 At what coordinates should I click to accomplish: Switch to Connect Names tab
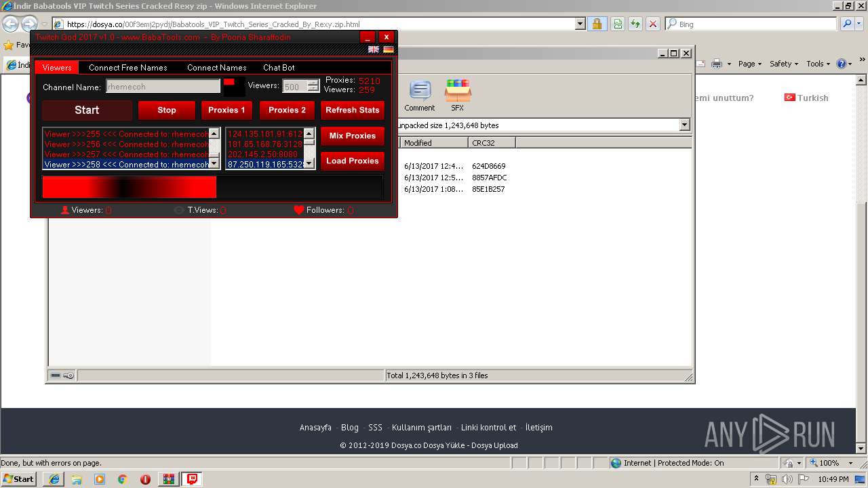(217, 68)
